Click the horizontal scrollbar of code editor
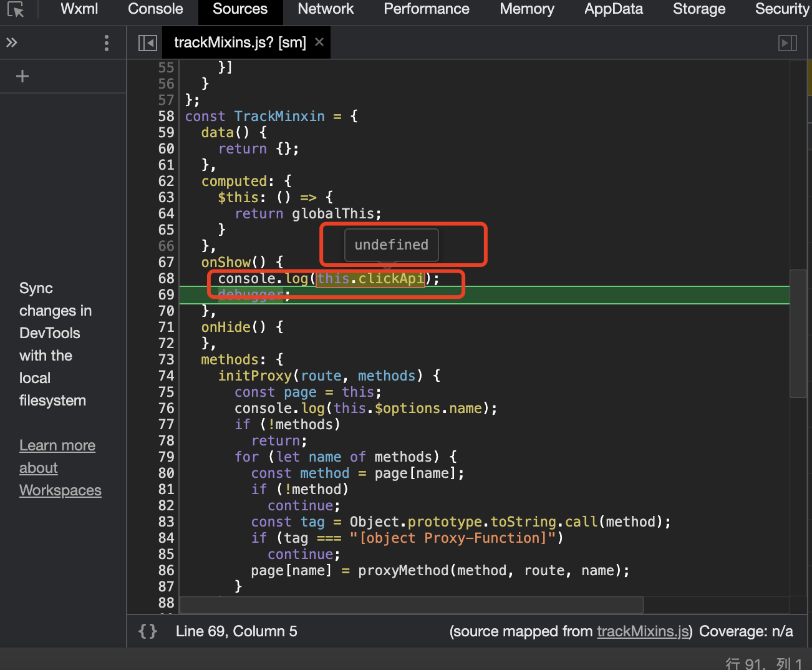Viewport: 812px width, 670px height. pyautogui.click(x=411, y=604)
